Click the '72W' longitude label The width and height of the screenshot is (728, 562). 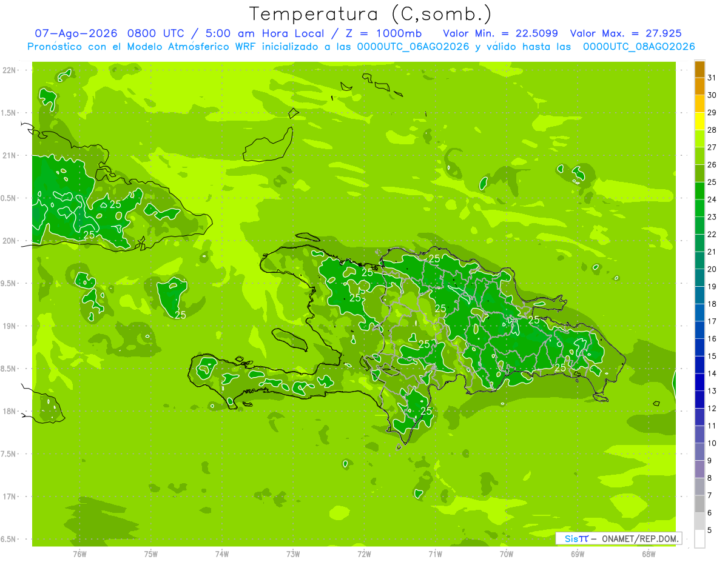click(364, 554)
